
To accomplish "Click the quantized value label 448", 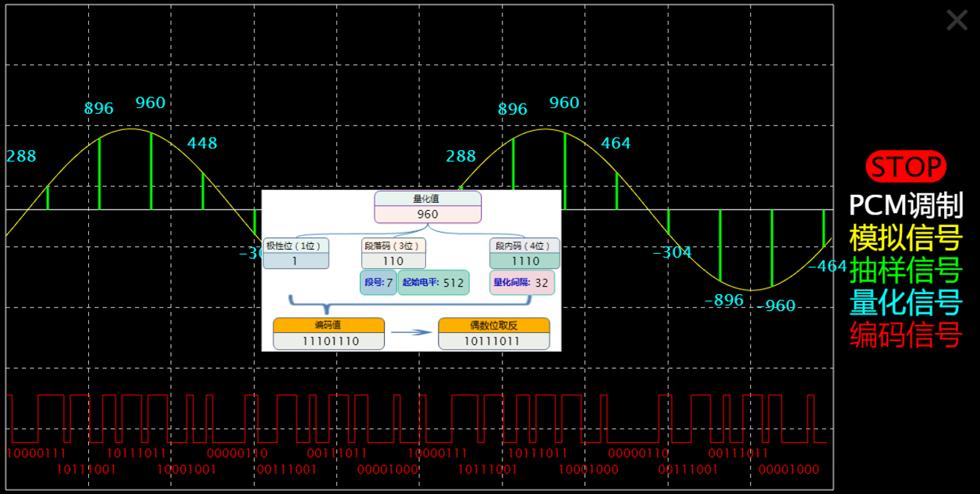I will (202, 143).
